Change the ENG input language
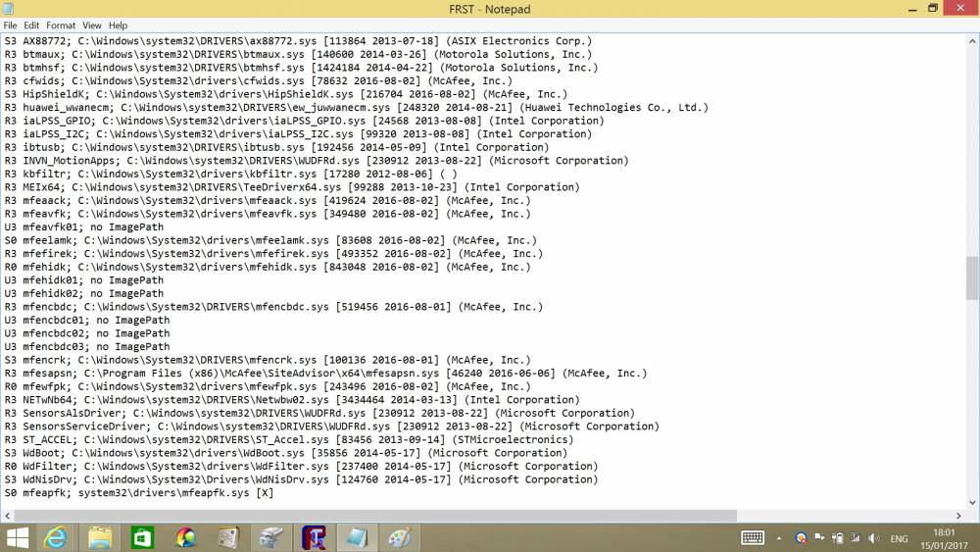This screenshot has width=980, height=552. [899, 539]
